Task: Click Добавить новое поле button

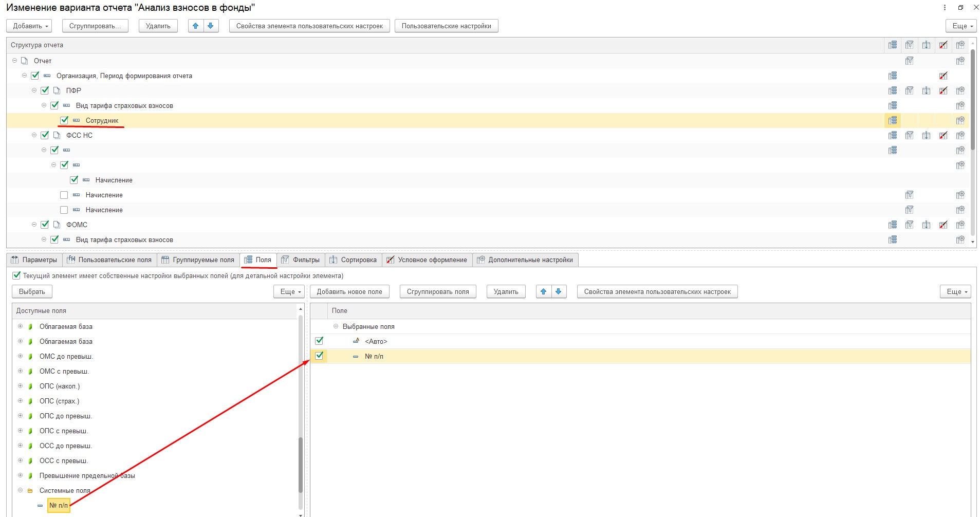Action: pyautogui.click(x=349, y=291)
